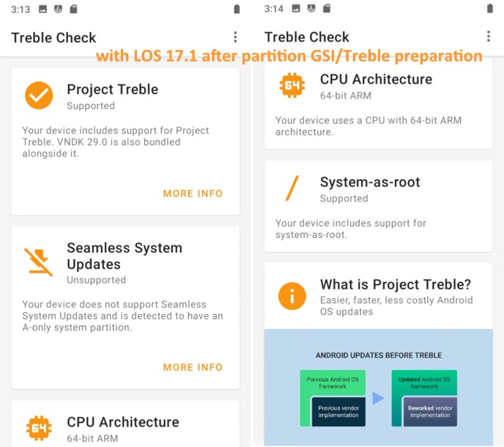This screenshot has width=504, height=447.
Task: Tap the Seamless System Updates unsupported icon
Action: pos(39,262)
